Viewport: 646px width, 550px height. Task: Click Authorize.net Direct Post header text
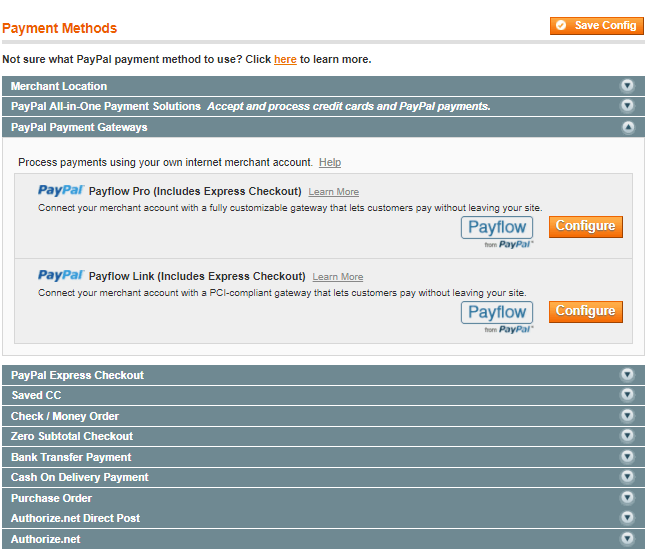pos(75,518)
